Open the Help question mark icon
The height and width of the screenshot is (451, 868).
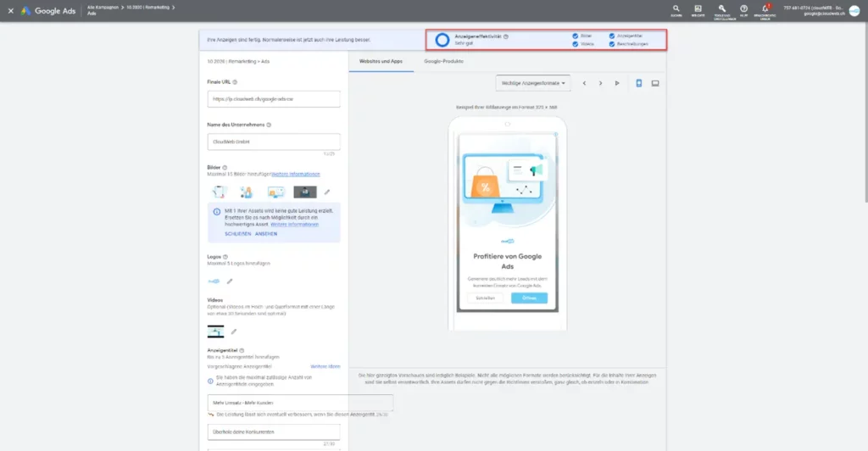[743, 8]
